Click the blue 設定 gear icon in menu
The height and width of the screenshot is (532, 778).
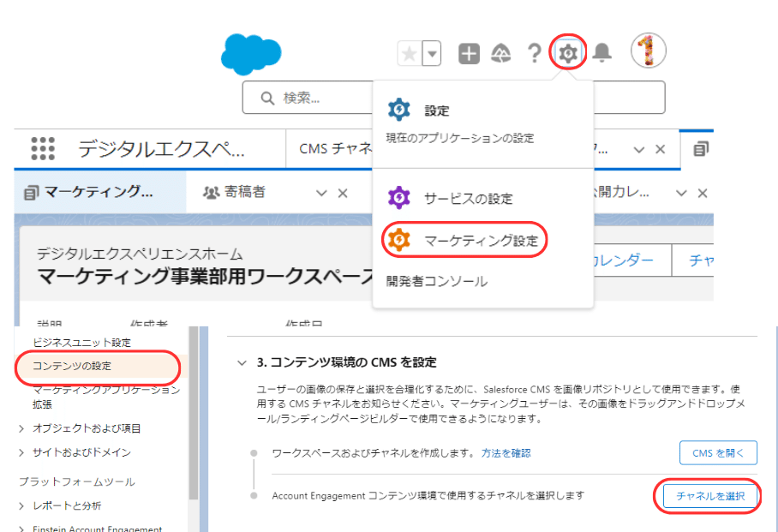coord(399,110)
